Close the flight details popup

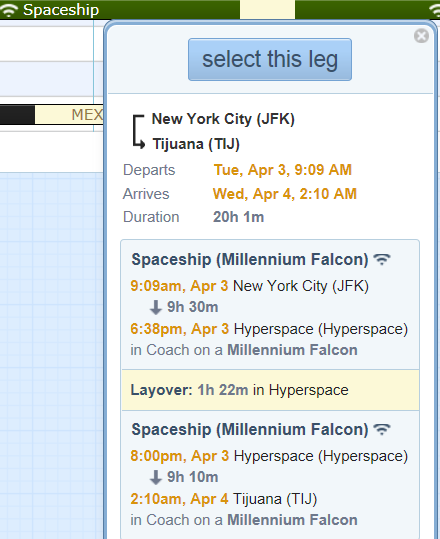421,36
